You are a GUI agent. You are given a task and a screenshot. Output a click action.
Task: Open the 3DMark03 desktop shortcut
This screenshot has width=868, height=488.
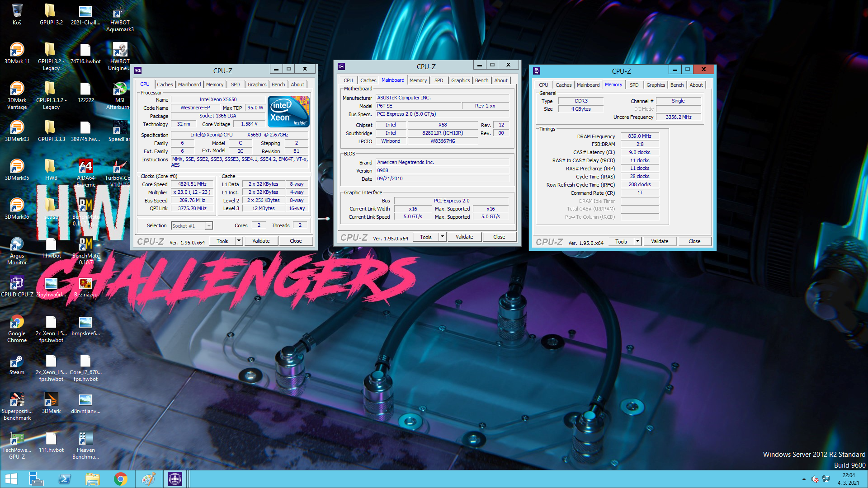17,131
